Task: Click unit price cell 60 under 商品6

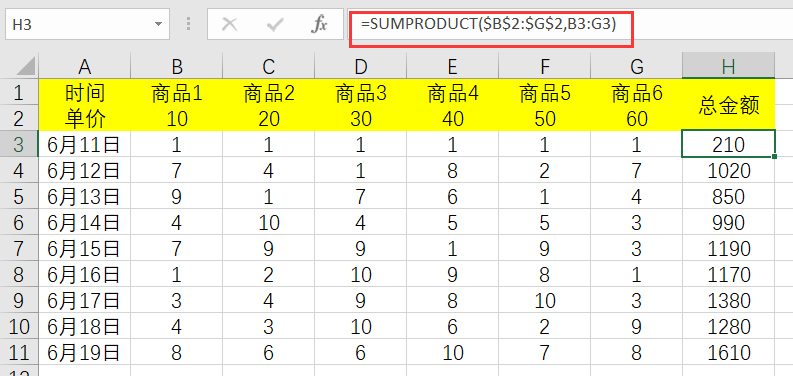Action: pyautogui.click(x=636, y=118)
